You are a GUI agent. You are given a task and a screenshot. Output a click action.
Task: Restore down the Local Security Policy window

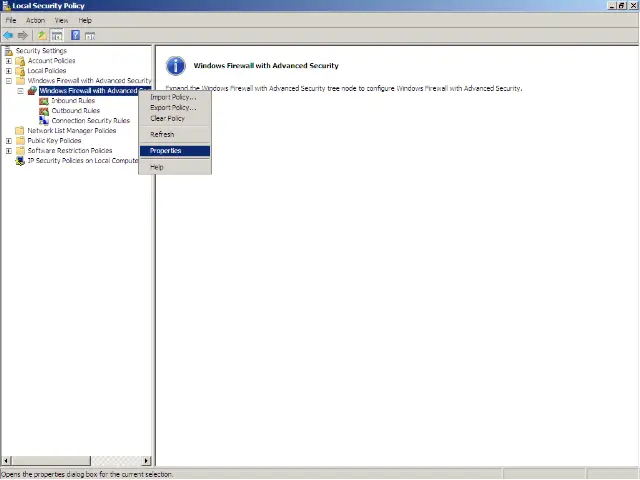[622, 6]
